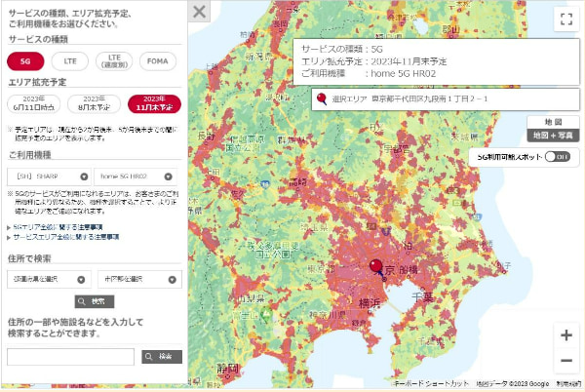
Task: Select the FOMA service type
Action: coord(157,61)
